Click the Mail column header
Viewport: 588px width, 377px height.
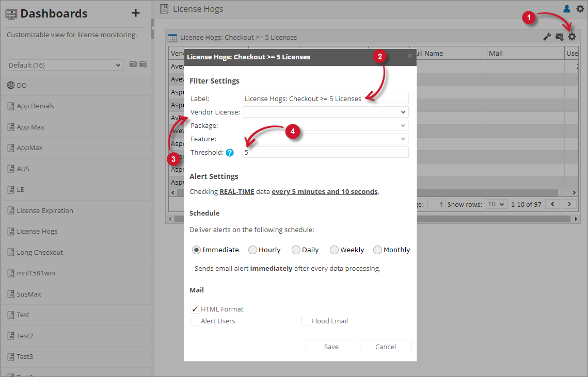coord(526,53)
